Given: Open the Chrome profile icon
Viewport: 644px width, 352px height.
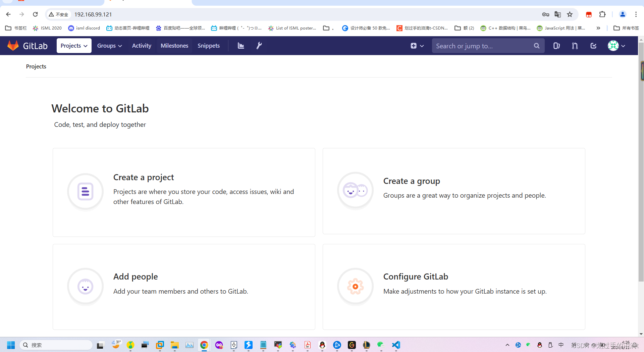Looking at the screenshot, I should tap(623, 14).
